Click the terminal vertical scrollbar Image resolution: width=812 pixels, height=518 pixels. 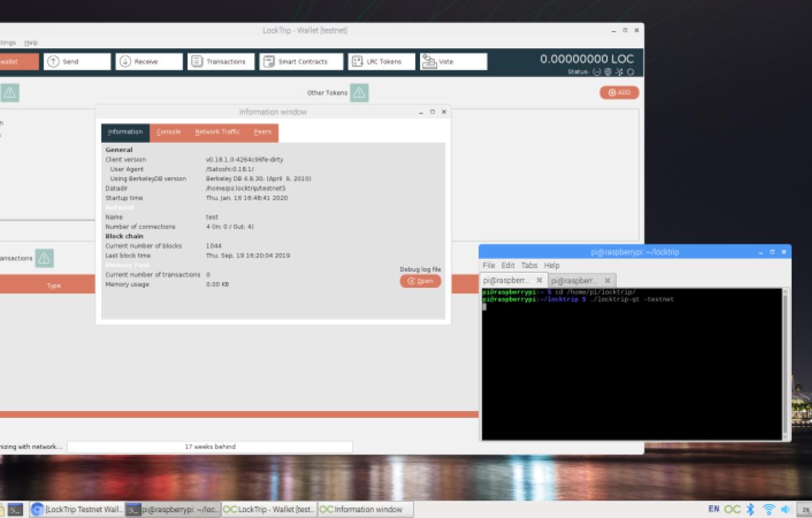785,364
